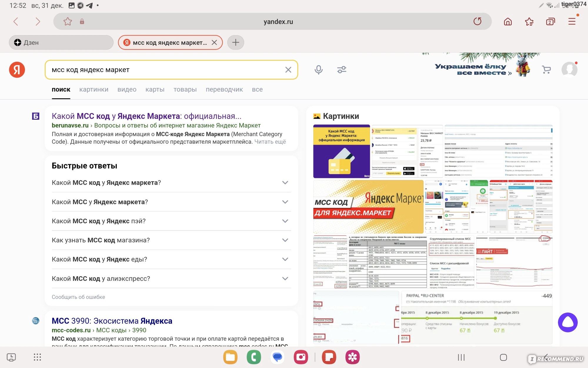Open the recent screenshot panel icon in the dock
Image resolution: width=588 pixels, height=368 pixels.
11,357
